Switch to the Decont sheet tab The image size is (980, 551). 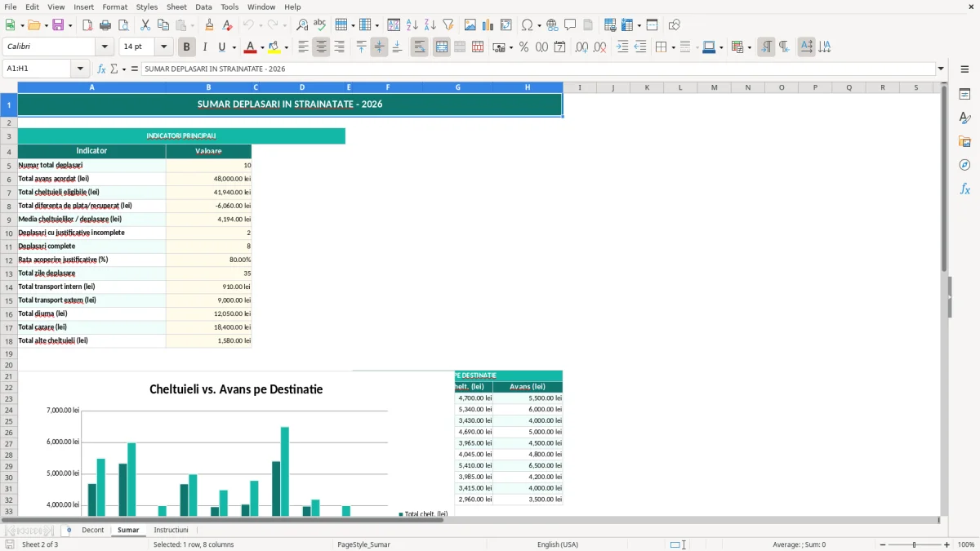[x=93, y=530]
